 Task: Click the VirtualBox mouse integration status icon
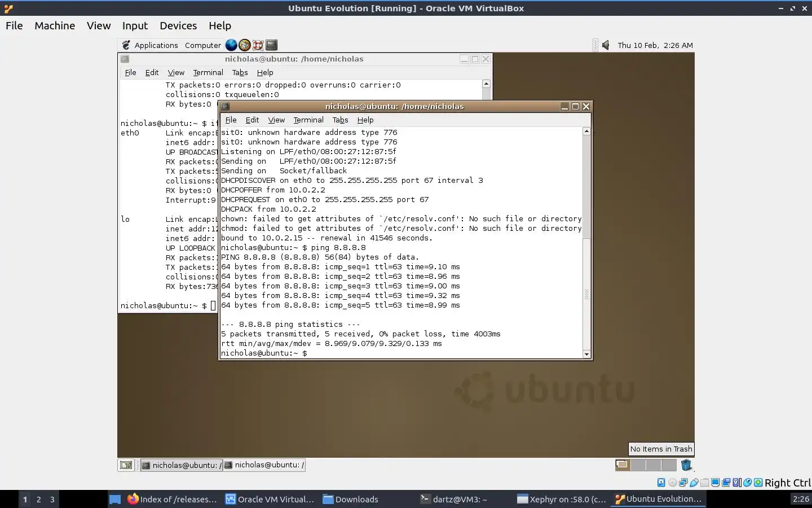[x=747, y=483]
